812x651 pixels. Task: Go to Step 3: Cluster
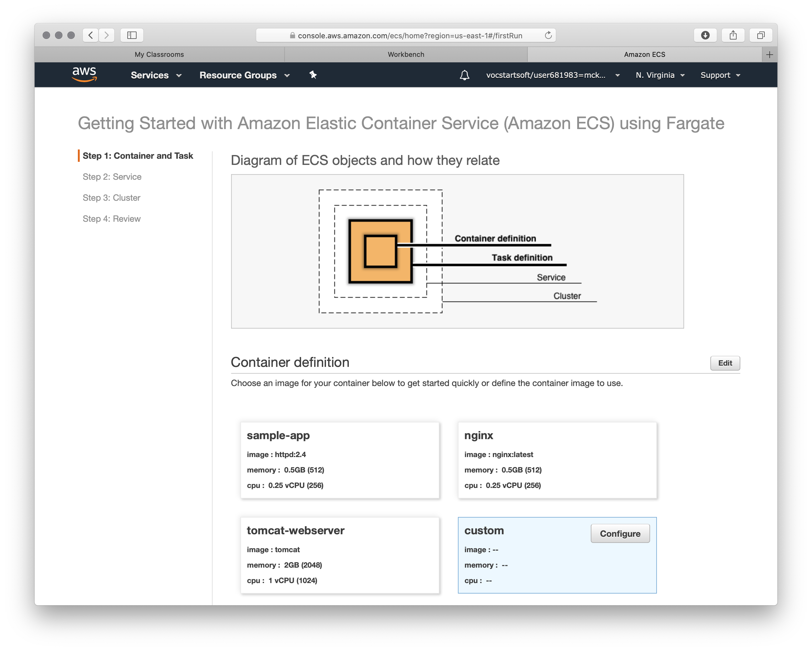click(x=112, y=198)
